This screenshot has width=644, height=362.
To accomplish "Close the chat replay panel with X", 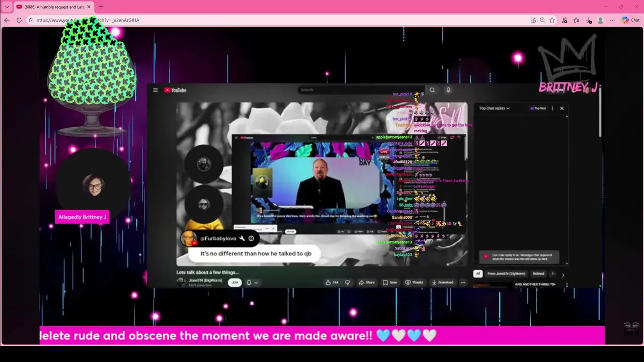I will 562,108.
